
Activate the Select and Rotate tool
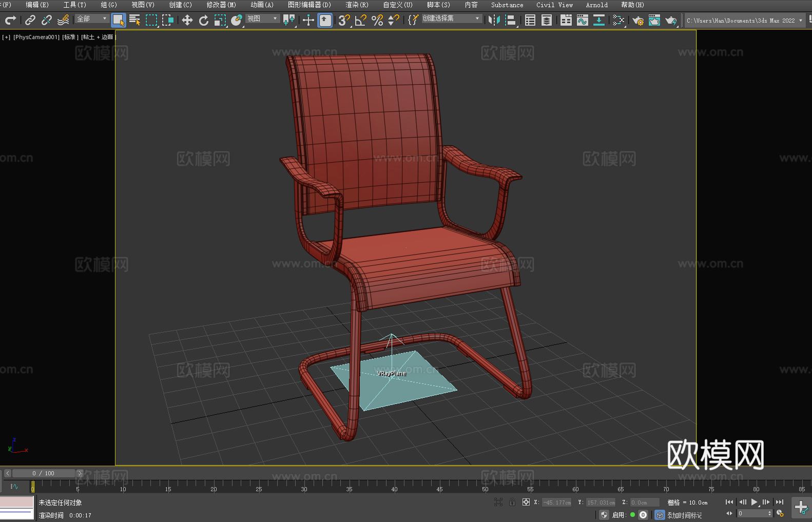pos(204,20)
